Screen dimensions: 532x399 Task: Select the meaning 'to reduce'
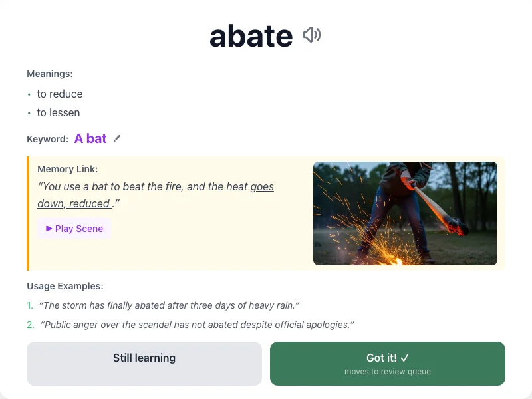tap(60, 94)
